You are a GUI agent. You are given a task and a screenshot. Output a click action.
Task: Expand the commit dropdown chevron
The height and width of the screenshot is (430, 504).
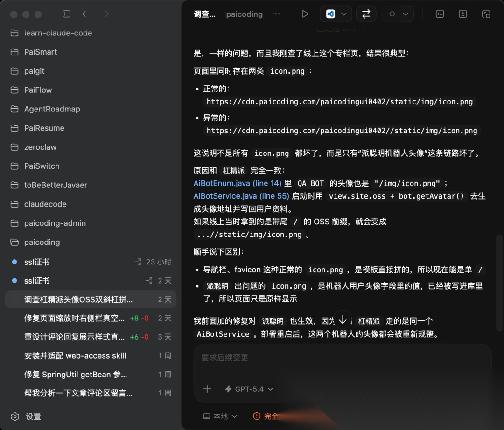406,14
